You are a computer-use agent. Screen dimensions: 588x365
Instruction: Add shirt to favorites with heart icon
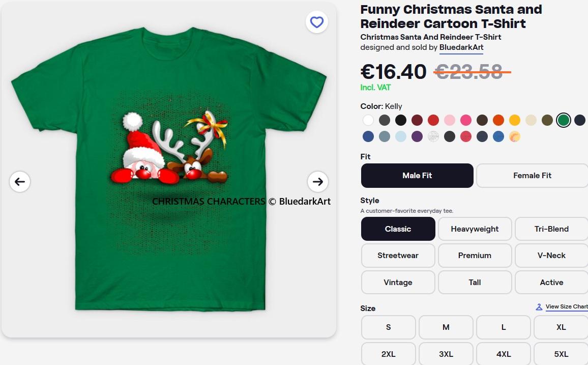click(317, 22)
